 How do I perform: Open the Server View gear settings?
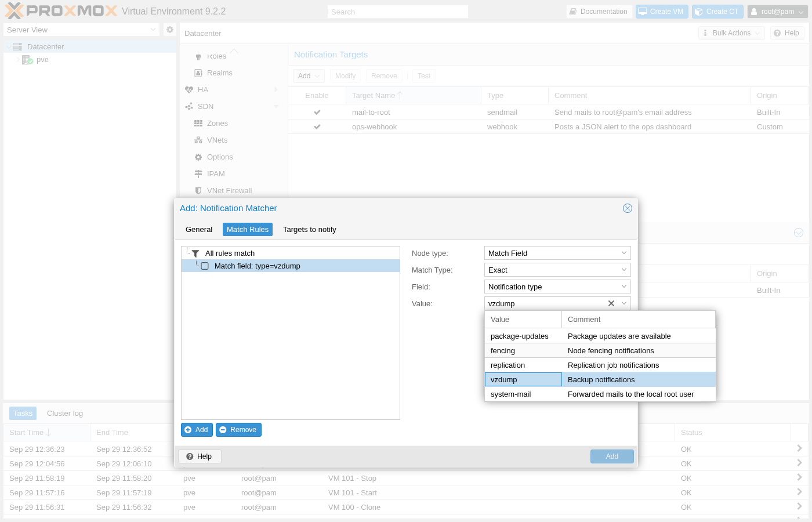(x=170, y=30)
